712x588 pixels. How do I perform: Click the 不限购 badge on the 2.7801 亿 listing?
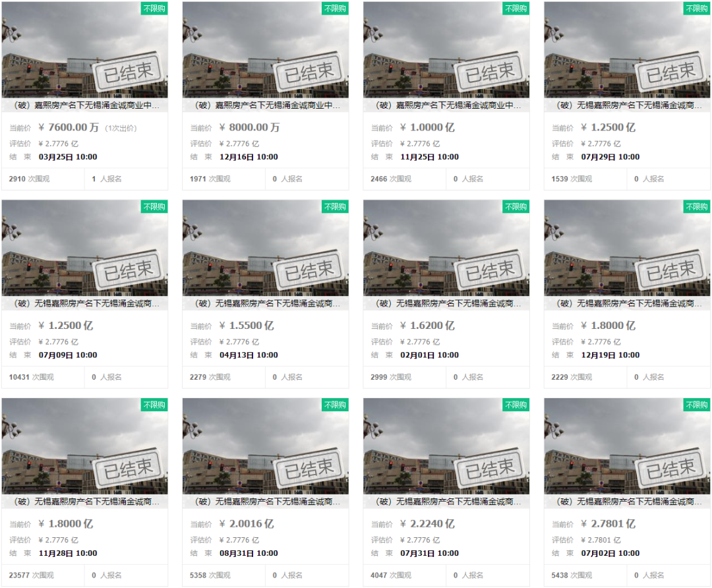[x=697, y=405]
